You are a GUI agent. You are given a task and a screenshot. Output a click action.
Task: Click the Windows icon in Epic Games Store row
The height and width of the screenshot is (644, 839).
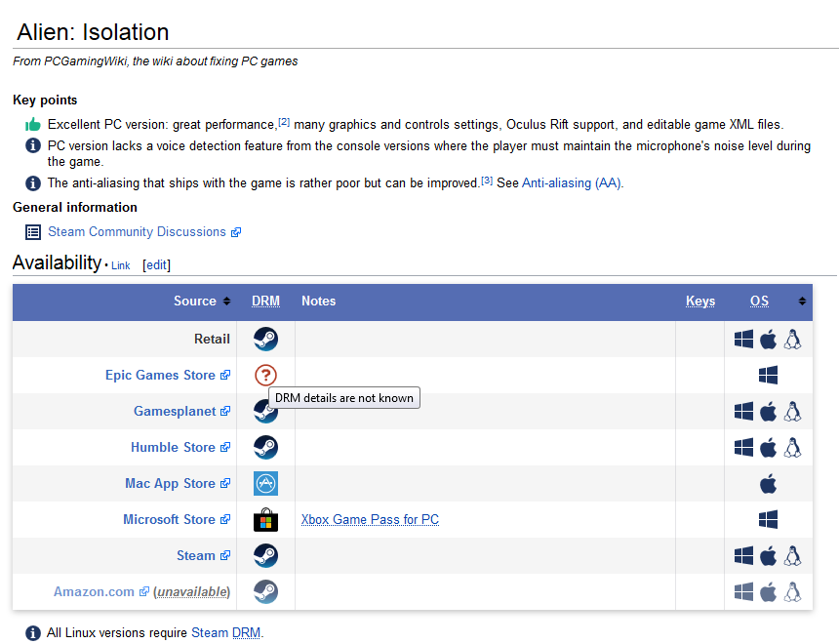click(x=769, y=376)
